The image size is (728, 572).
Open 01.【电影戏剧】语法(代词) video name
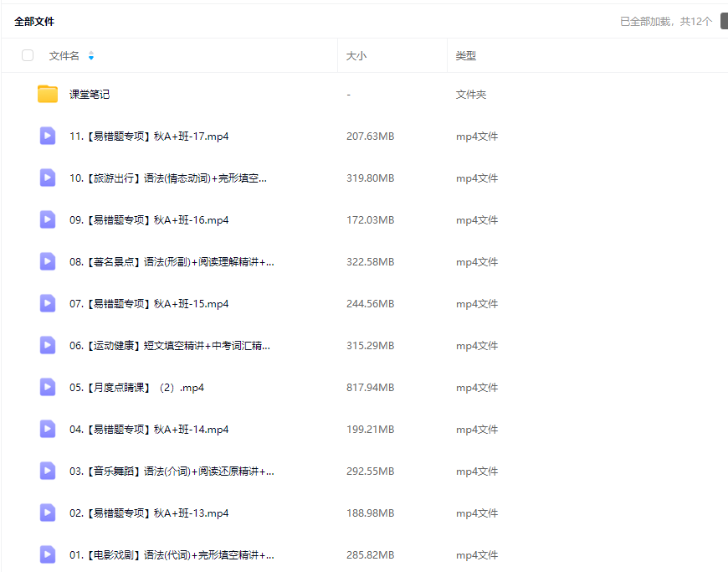click(x=172, y=555)
